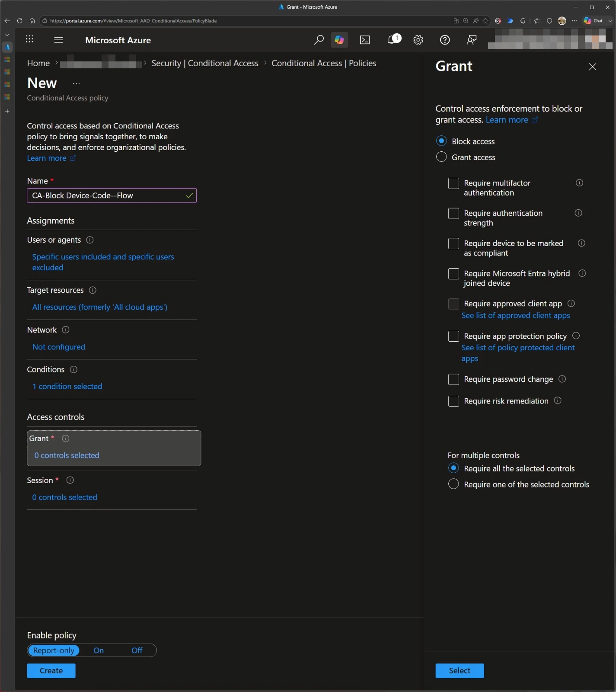Show info tooltip for Session
Screen dimensions: 616x692
(70, 481)
